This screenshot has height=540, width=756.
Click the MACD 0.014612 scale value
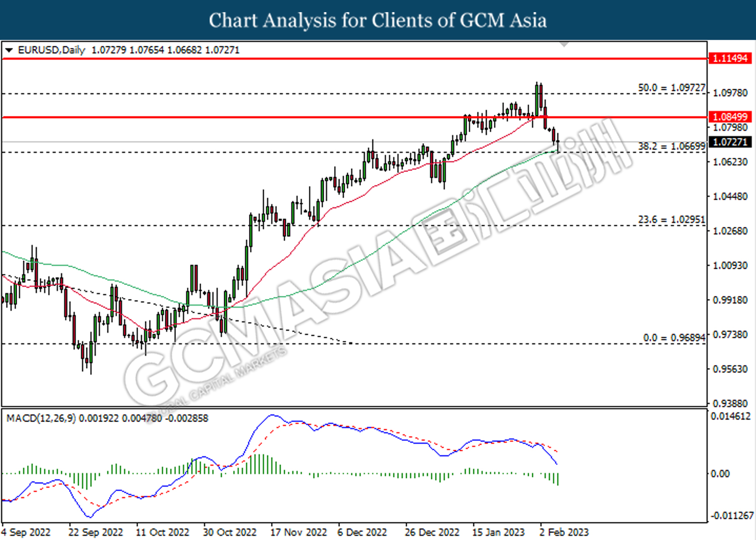[730, 416]
